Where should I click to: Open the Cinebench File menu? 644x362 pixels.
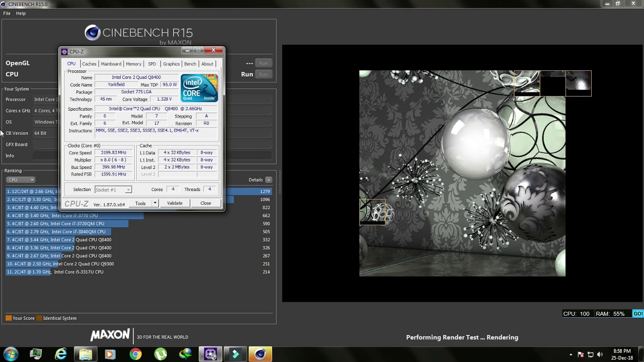tap(7, 14)
